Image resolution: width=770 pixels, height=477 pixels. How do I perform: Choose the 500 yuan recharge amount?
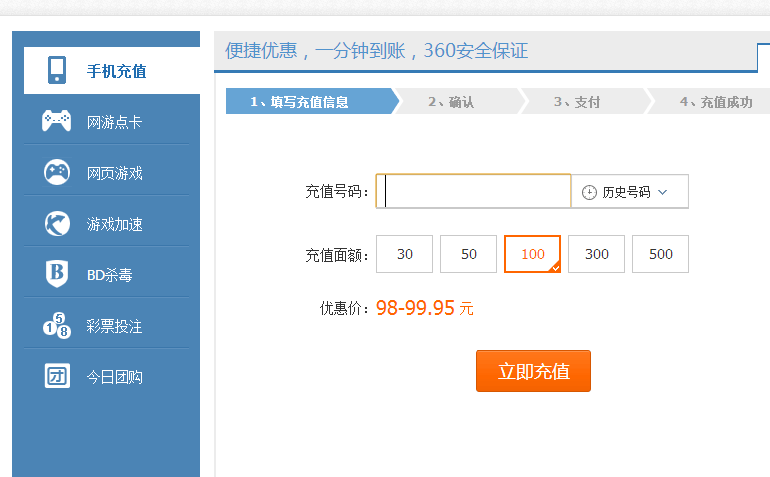point(661,254)
